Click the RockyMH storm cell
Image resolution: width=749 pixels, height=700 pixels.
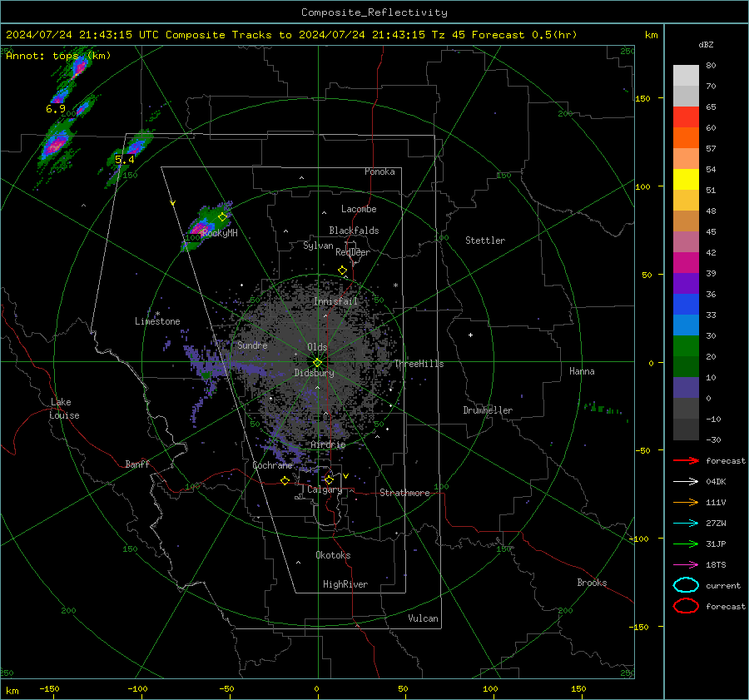pyautogui.click(x=205, y=226)
